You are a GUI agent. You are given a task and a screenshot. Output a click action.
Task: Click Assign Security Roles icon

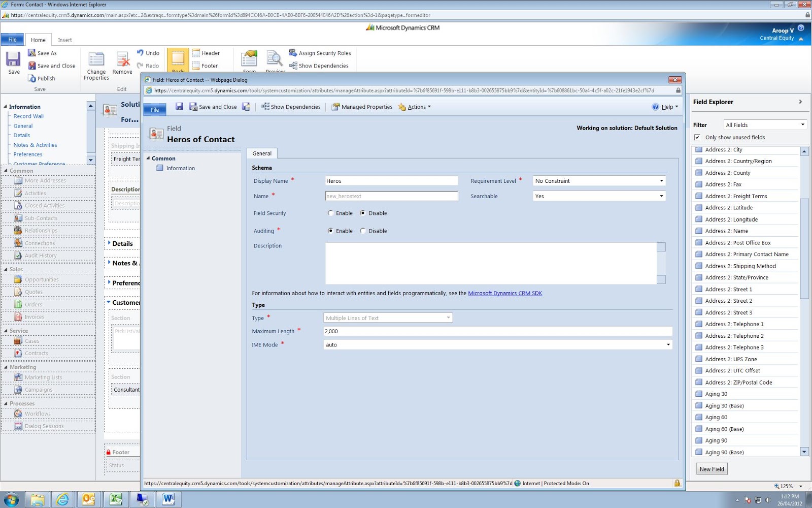pyautogui.click(x=293, y=53)
